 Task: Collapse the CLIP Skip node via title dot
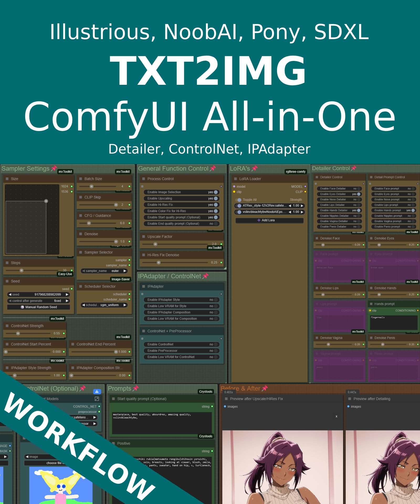click(81, 197)
